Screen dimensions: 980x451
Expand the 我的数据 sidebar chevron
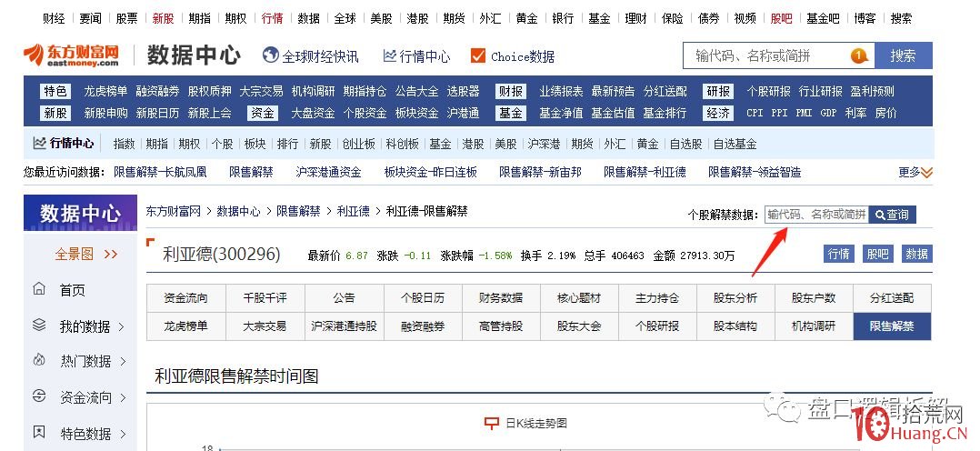(x=121, y=326)
